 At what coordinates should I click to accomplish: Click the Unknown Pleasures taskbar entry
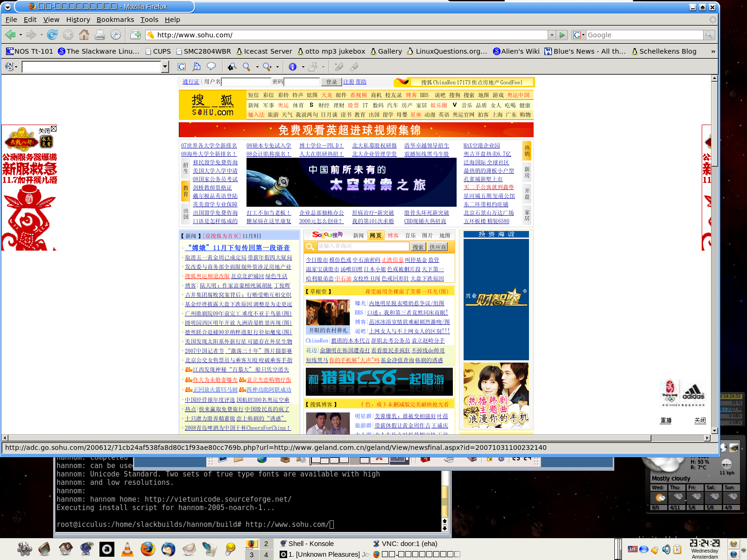point(324,554)
